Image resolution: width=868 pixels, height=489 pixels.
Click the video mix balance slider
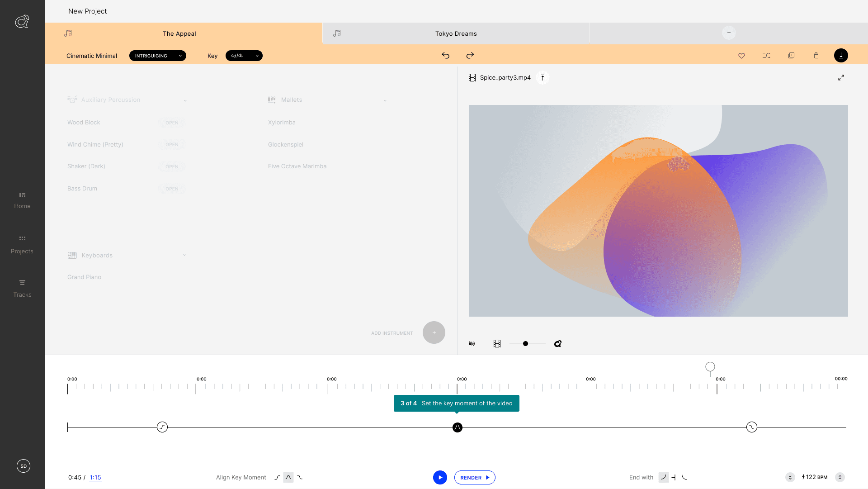526,344
